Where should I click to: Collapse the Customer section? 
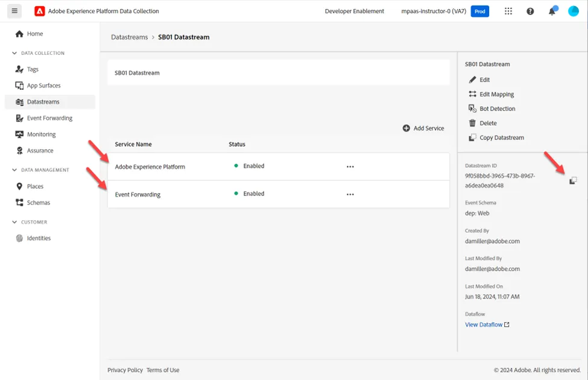[14, 222]
